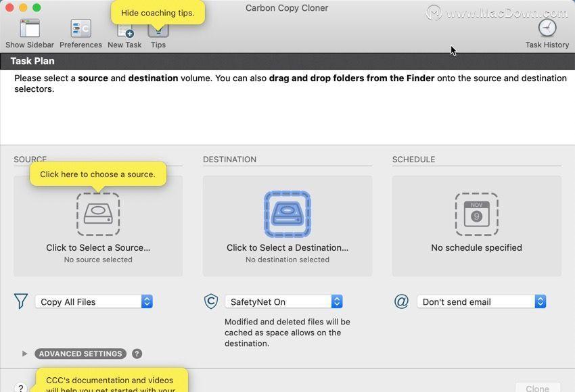Click the Hide coaching tips tooltip
Viewport: 575px width, 392px height.
[x=158, y=13]
